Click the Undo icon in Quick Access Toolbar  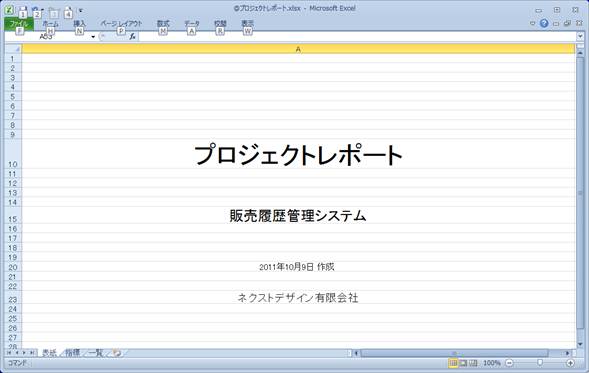coord(35,11)
